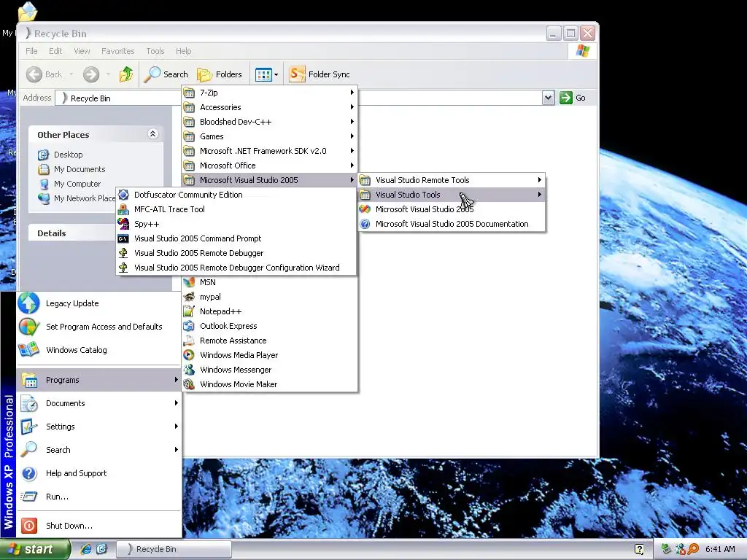Click the search tray icon near the clock
747x560 pixels.
point(693,549)
